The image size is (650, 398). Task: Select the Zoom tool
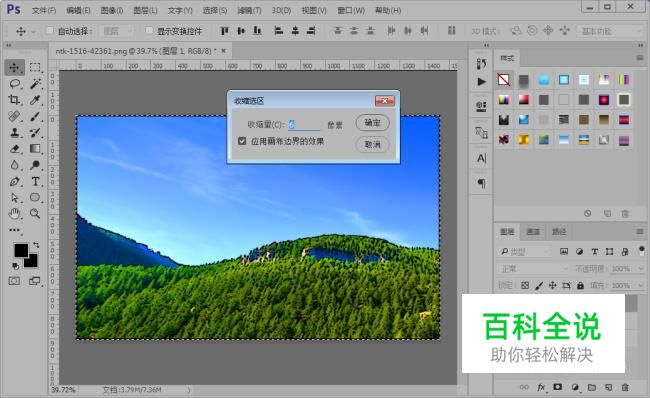[x=35, y=214]
